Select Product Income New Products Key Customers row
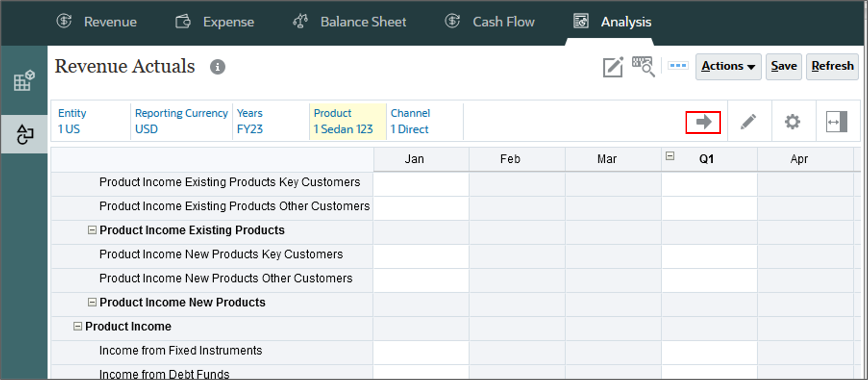 [212, 256]
